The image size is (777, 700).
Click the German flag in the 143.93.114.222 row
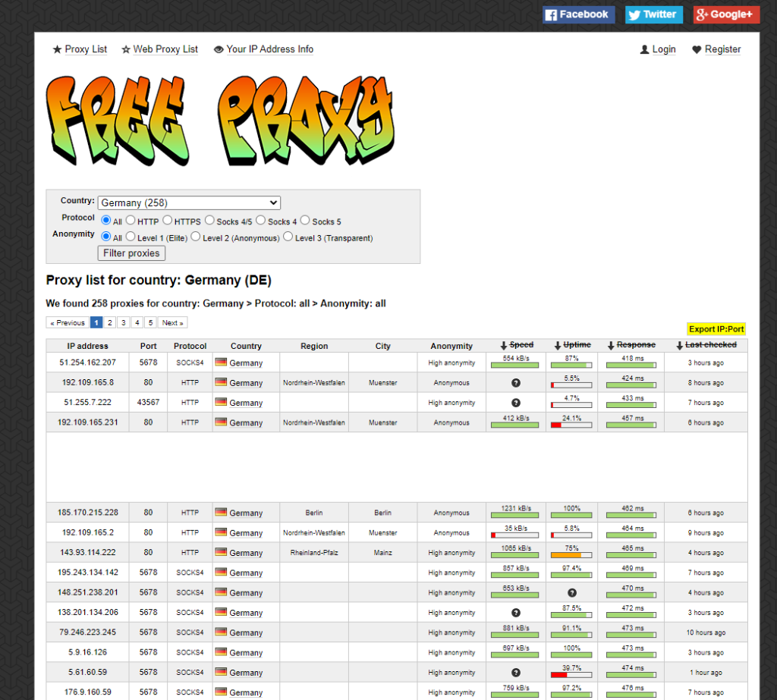pyautogui.click(x=221, y=552)
